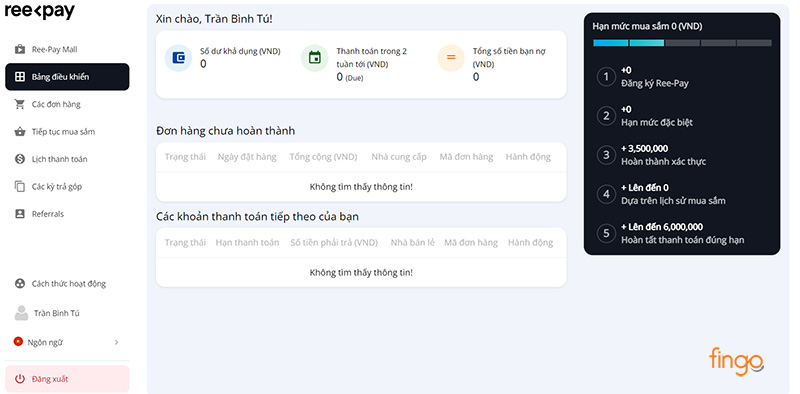Click Tổng cộng (VND) column header

[323, 157]
